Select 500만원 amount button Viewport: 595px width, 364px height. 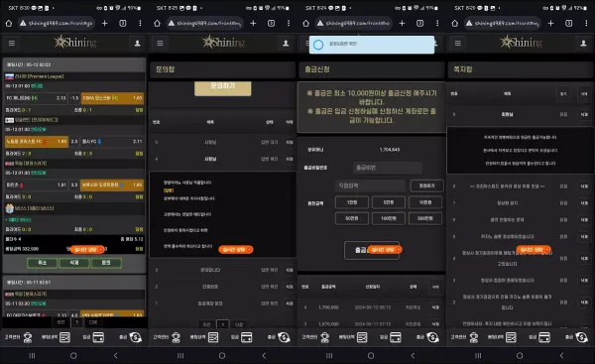pos(425,218)
